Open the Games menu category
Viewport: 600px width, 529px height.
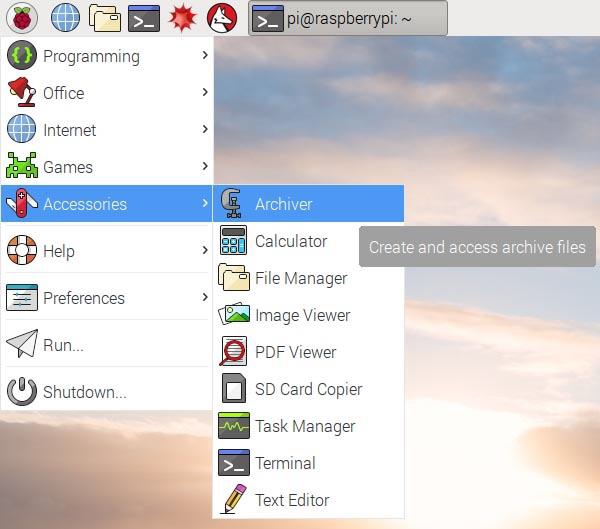pyautogui.click(x=107, y=166)
